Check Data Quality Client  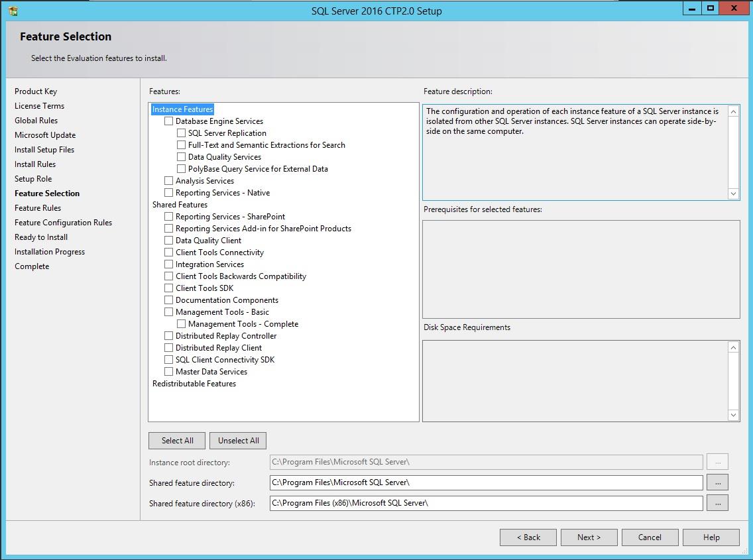(168, 240)
